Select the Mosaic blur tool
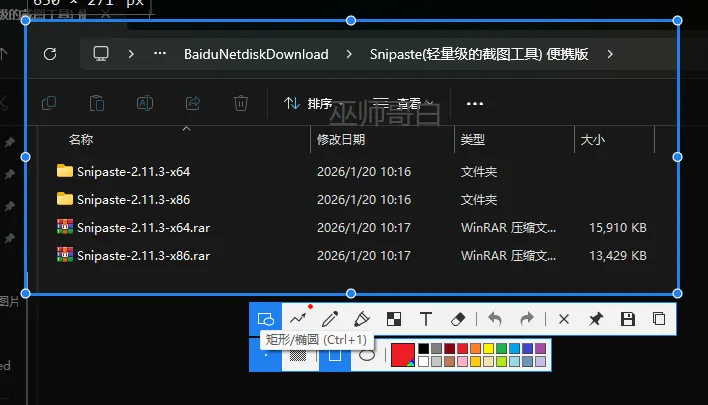This screenshot has width=708, height=405. click(394, 319)
